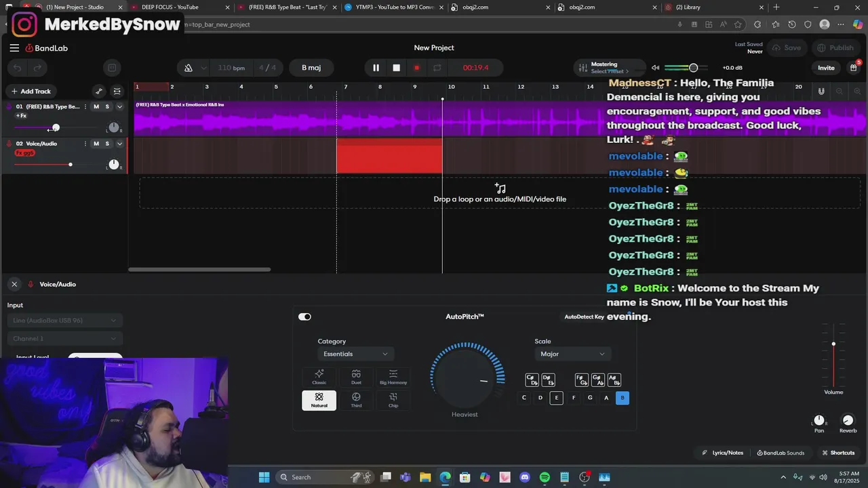Zoom out the timeline
The width and height of the screenshot is (868, 488).
click(x=840, y=91)
